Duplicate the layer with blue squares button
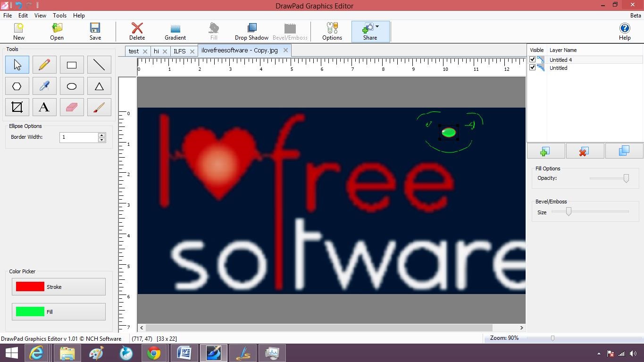This screenshot has height=362, width=644. [x=624, y=151]
